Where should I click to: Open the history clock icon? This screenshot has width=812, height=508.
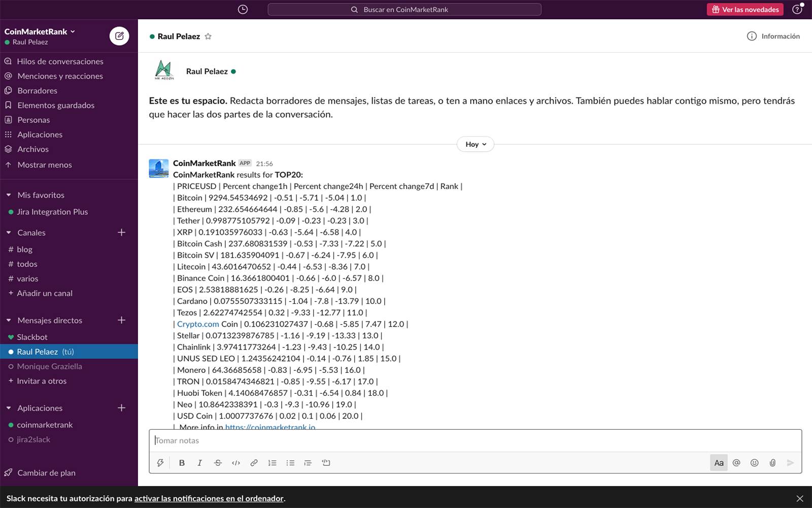pyautogui.click(x=243, y=10)
